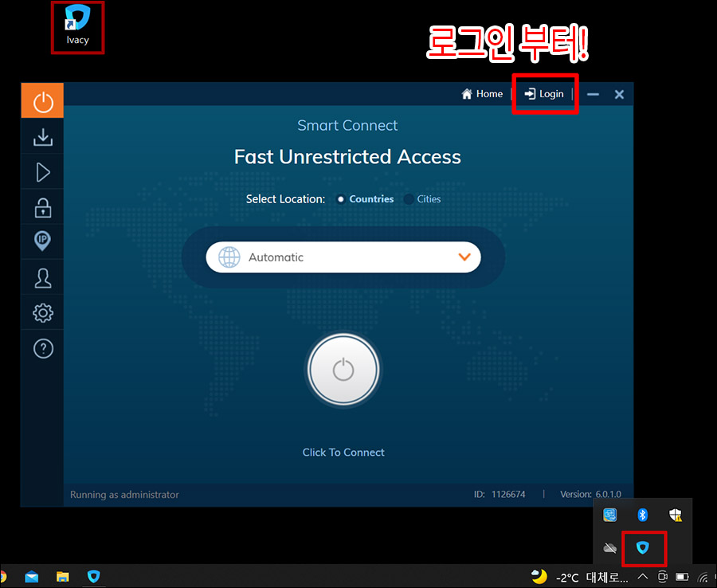The width and height of the screenshot is (717, 588).
Task: Click the OneDrive cloud tray icon
Action: coord(609,547)
